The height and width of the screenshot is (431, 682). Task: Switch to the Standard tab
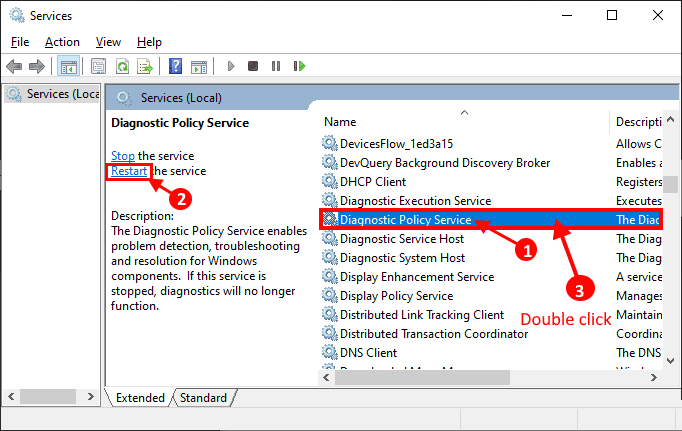point(203,398)
